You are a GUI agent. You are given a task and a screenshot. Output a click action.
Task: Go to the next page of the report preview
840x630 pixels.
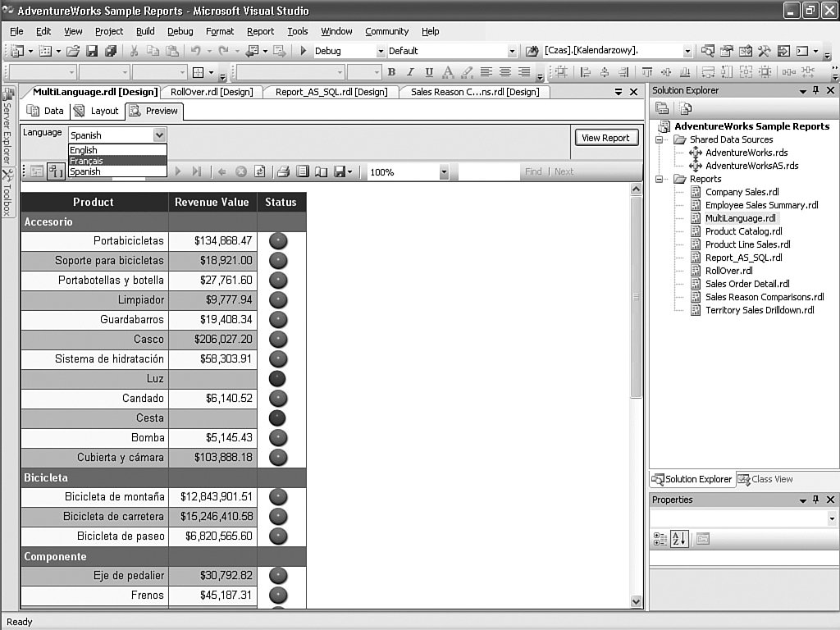coord(178,171)
